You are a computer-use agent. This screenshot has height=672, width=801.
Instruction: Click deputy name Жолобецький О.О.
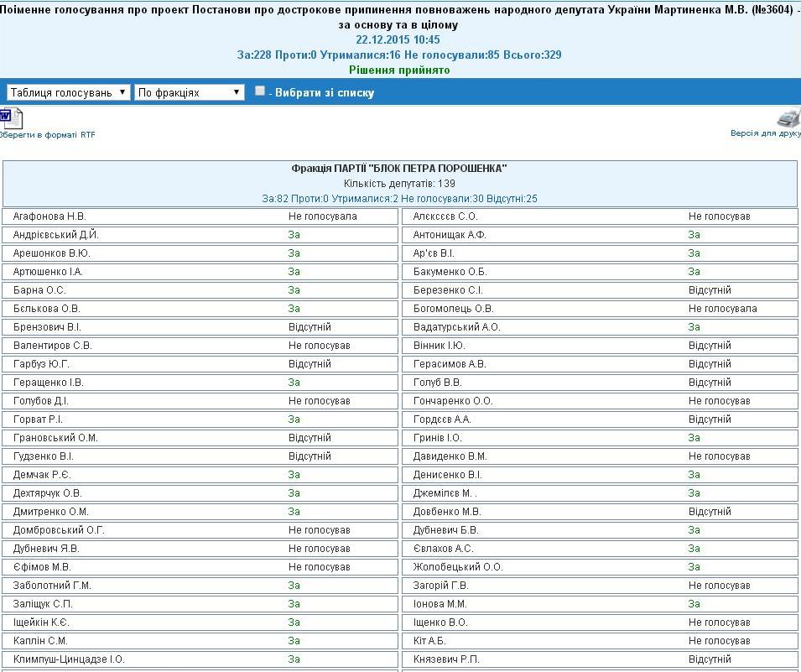point(458,567)
